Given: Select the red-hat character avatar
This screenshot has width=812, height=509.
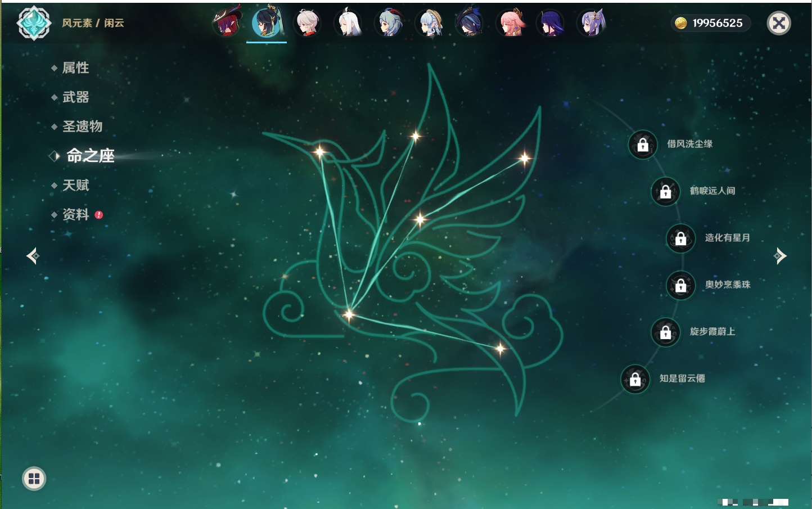Looking at the screenshot, I should [x=227, y=22].
